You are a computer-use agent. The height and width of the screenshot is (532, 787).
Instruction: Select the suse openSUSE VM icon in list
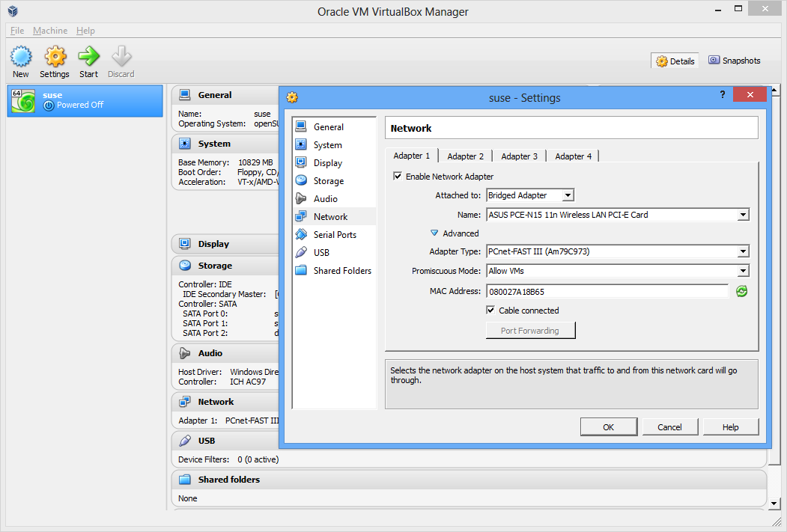(x=23, y=101)
